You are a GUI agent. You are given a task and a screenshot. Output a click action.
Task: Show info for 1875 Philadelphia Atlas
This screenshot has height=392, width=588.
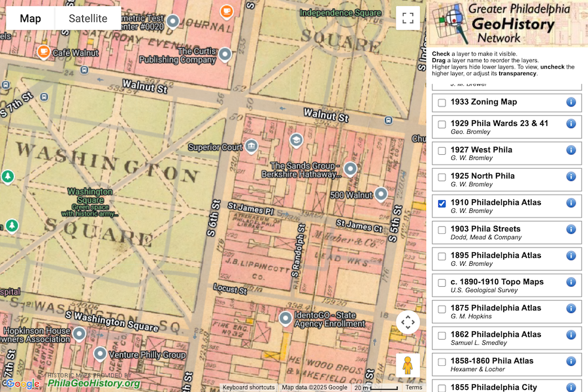tap(570, 308)
